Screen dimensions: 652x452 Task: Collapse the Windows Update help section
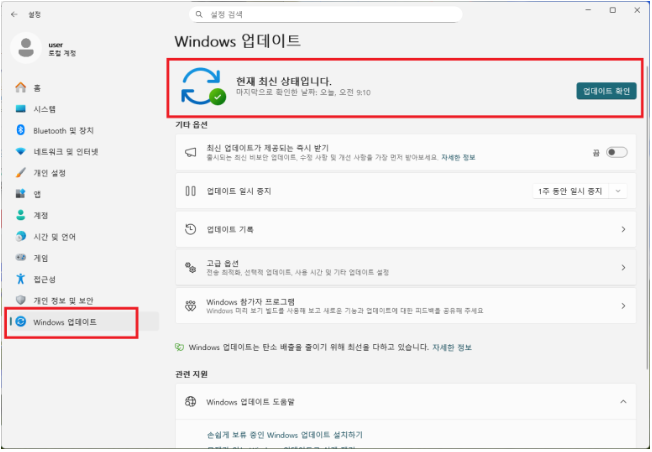(623, 402)
